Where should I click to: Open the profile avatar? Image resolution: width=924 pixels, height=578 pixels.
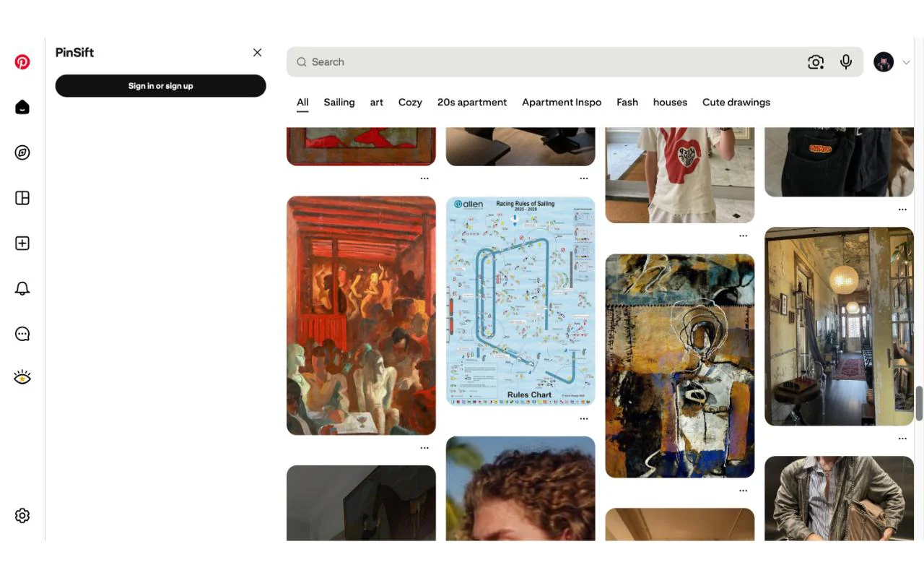coord(884,62)
